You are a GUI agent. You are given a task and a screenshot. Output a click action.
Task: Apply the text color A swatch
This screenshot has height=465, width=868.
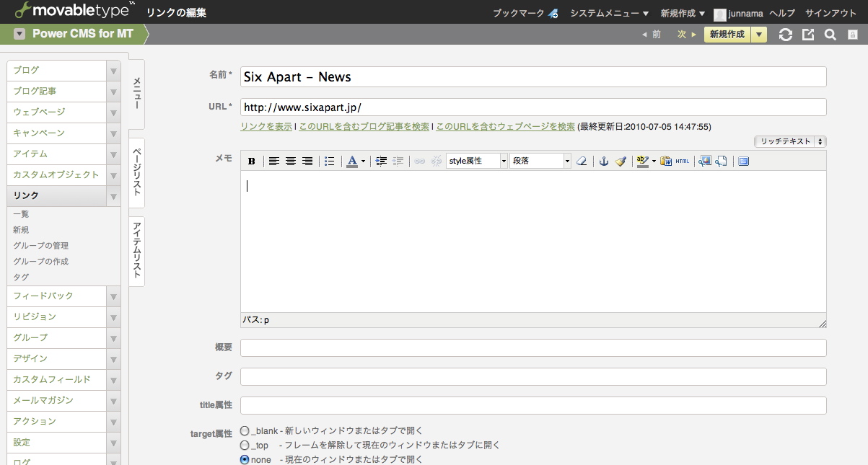coord(352,161)
